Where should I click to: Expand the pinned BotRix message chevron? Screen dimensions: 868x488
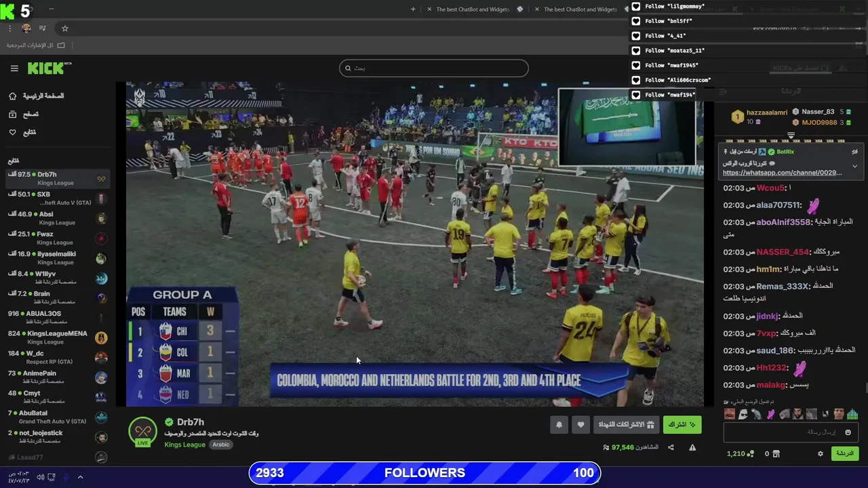[x=854, y=166]
